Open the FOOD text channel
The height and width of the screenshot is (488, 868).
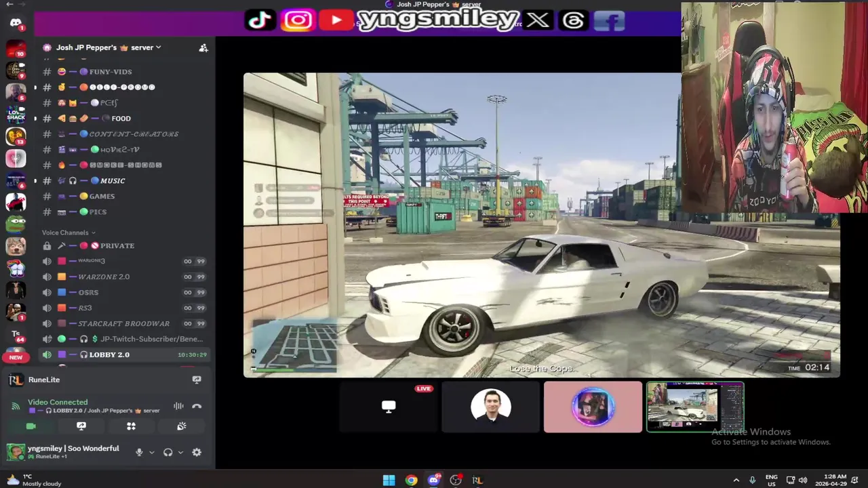point(124,118)
